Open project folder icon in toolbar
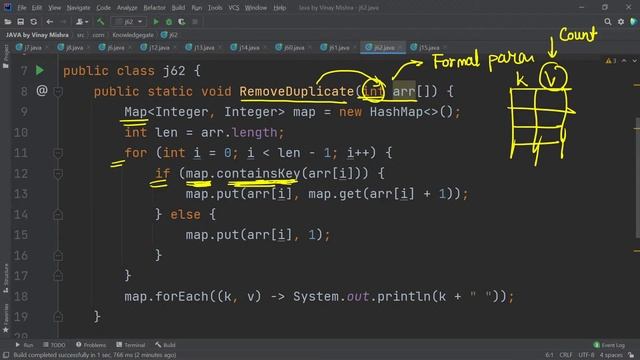The image size is (640, 360). click(7, 22)
